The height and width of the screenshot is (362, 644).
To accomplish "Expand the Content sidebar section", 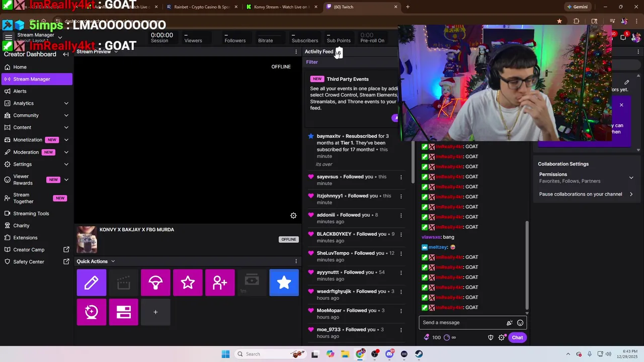I will [x=66, y=127].
